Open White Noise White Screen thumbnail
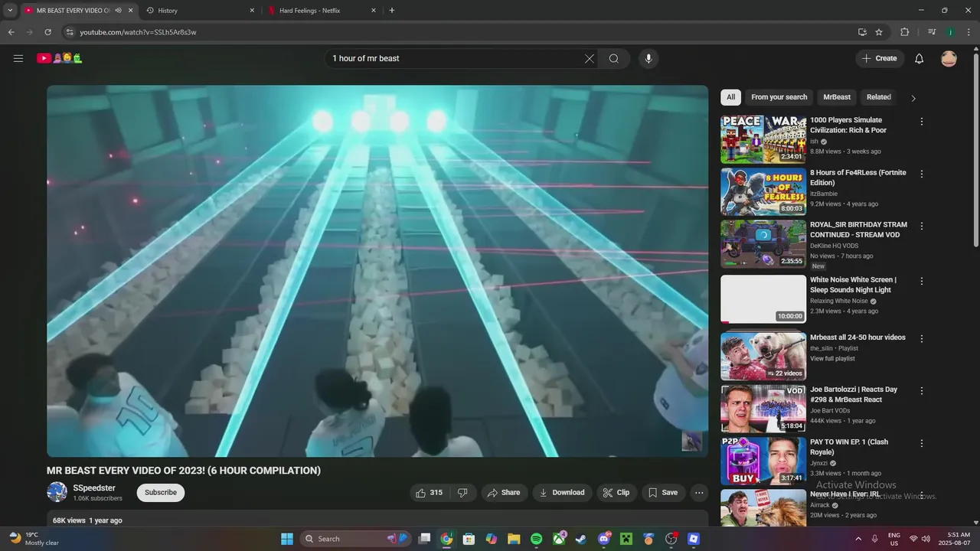 click(x=763, y=299)
